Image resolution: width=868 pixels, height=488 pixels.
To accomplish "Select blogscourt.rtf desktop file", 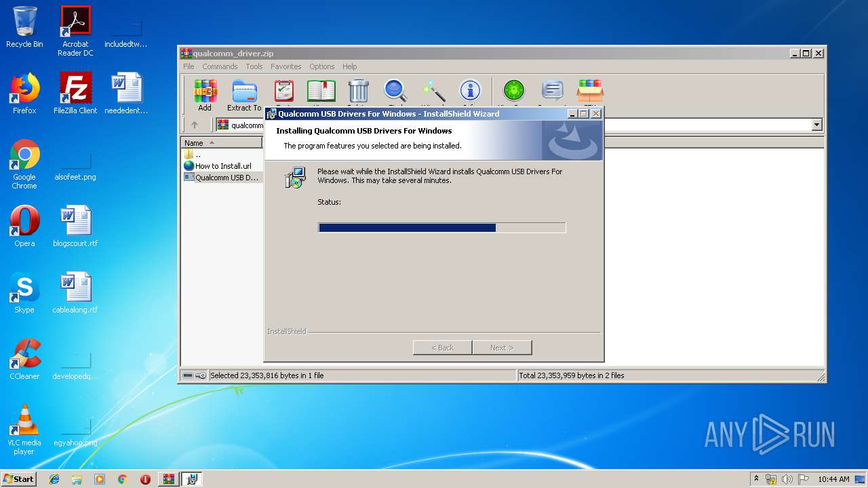I will pyautogui.click(x=75, y=226).
